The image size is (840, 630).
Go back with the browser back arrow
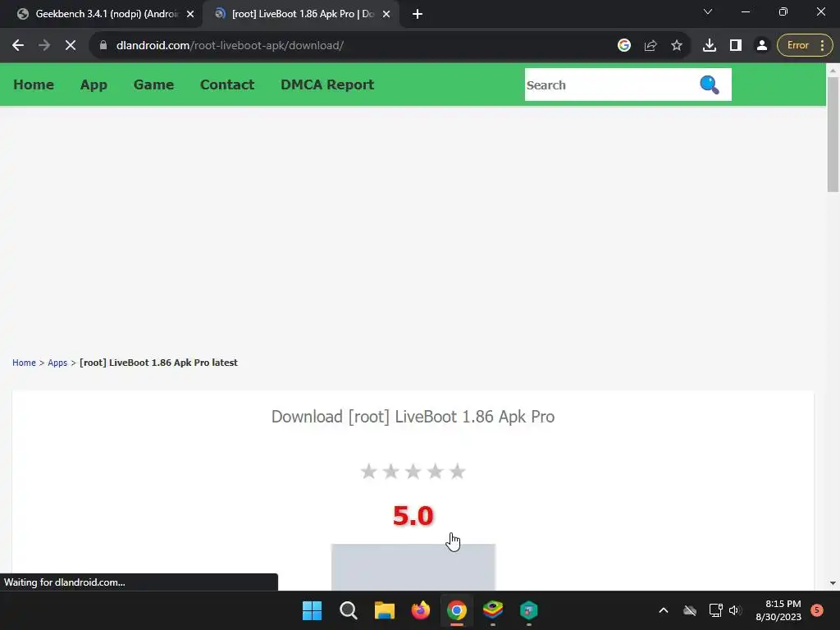[18, 46]
